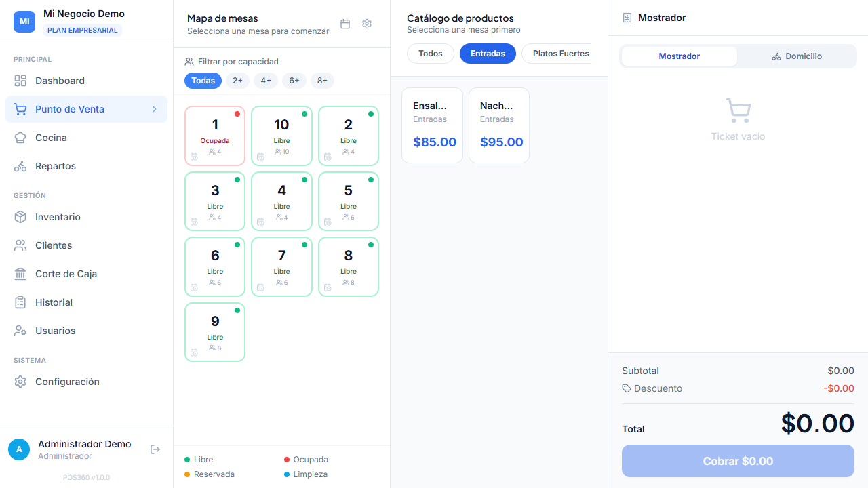Click the reservation icon on table 1 card
Image resolution: width=868 pixels, height=488 pixels.
(x=194, y=157)
